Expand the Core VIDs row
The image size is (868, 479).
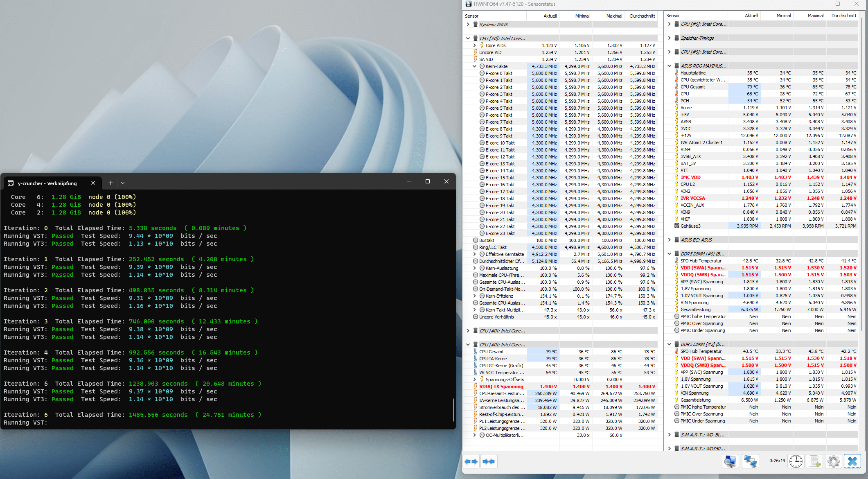474,45
